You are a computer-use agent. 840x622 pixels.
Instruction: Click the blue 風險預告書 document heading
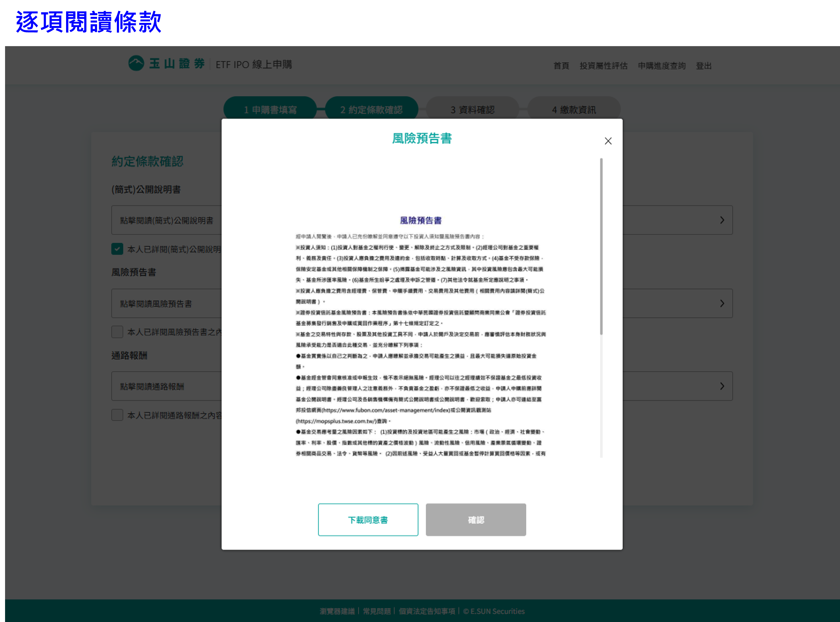coord(421,220)
